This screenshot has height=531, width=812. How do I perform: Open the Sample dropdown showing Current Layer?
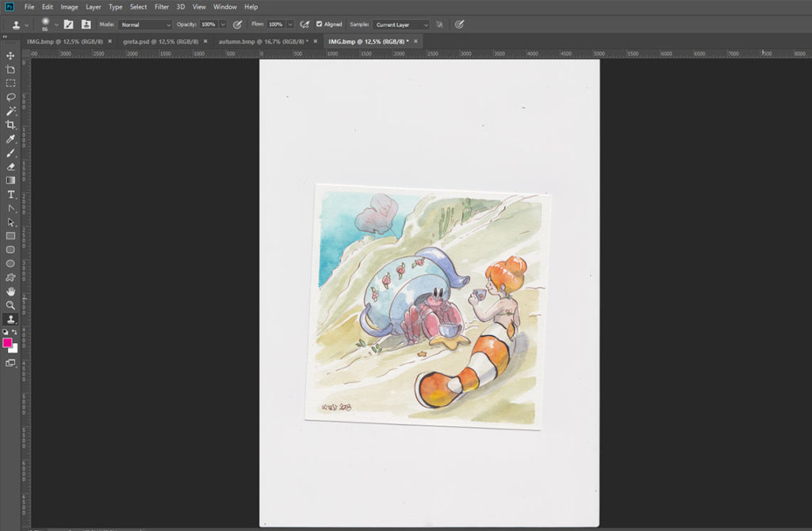tap(402, 24)
